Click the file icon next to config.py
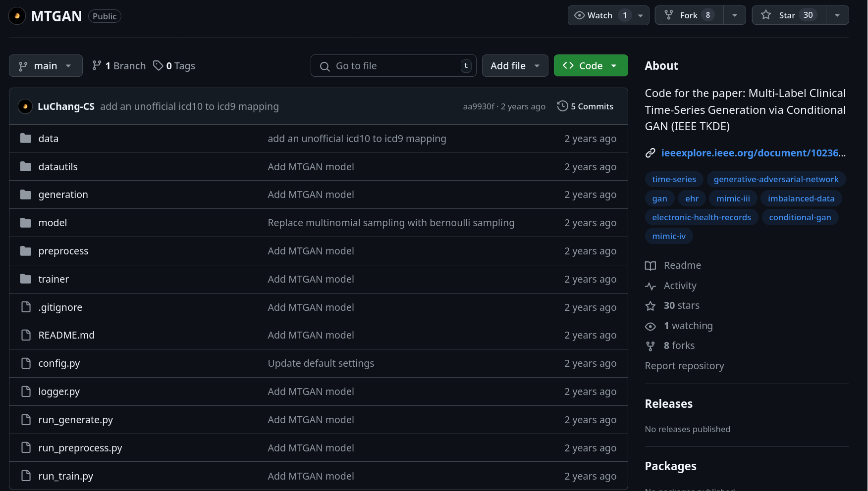The image size is (868, 491). click(x=26, y=363)
